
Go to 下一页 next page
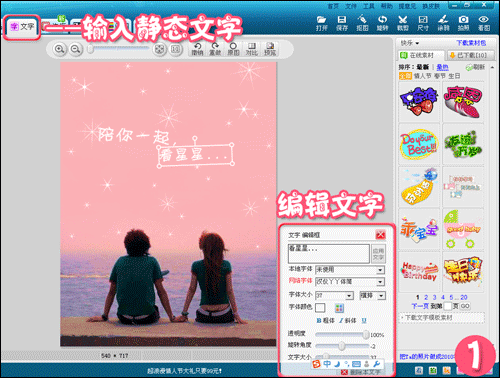click(420, 306)
